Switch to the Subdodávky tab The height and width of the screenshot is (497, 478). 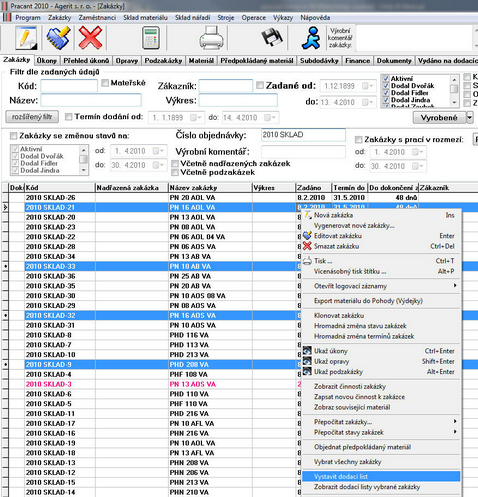(319, 61)
